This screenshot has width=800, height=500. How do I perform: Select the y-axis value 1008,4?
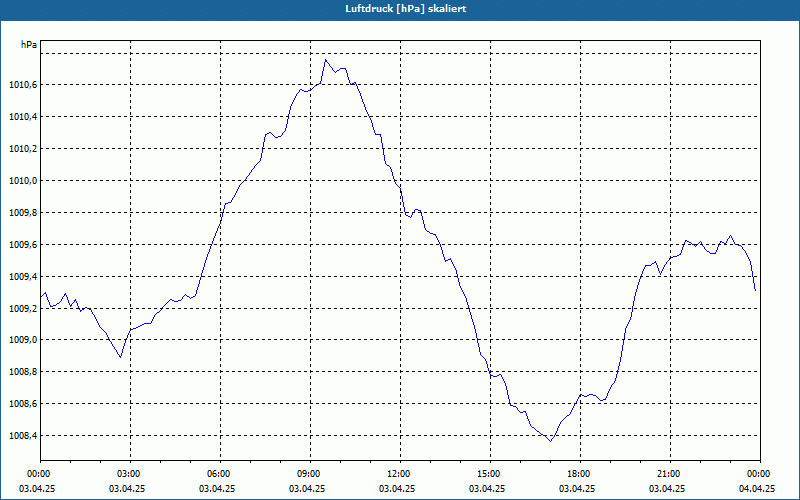point(23,436)
